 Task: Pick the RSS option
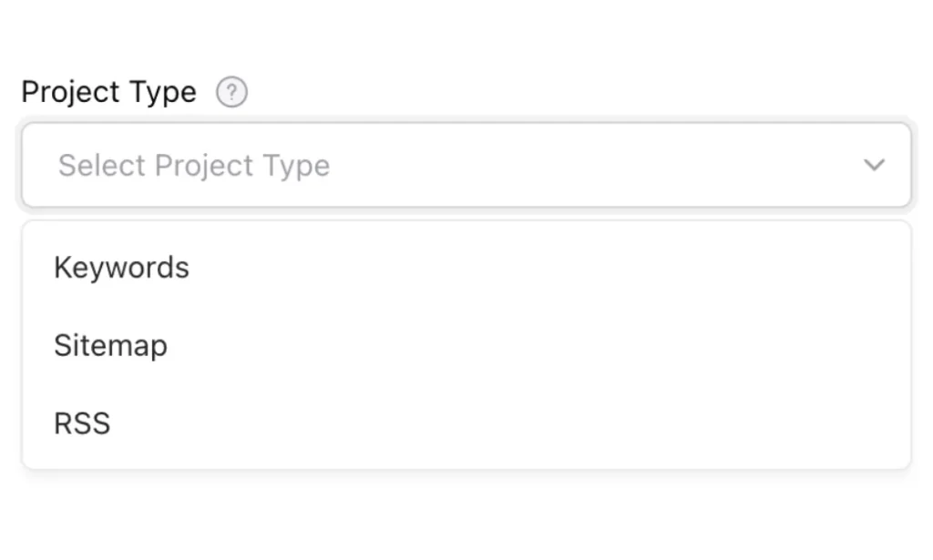pos(466,423)
